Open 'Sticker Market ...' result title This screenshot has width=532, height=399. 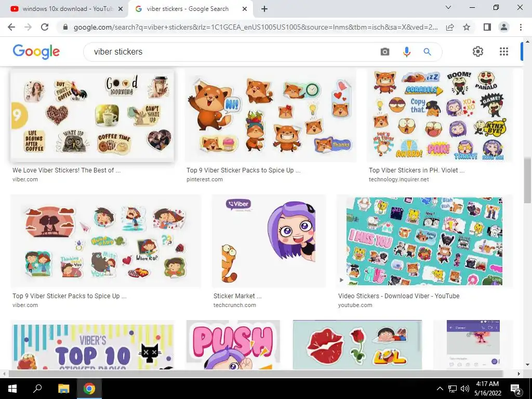[x=237, y=296]
